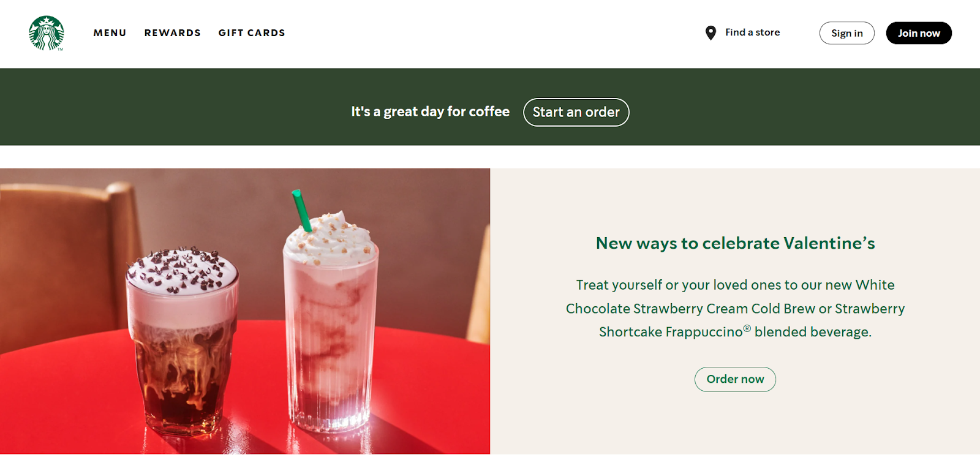980x460 pixels.
Task: Start an order from the green banner
Action: point(576,112)
